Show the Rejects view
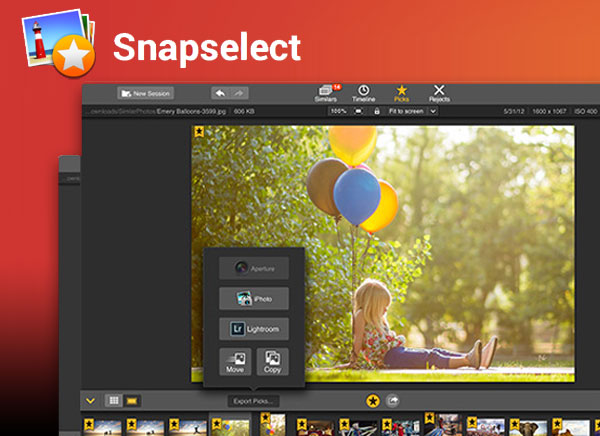 (x=439, y=93)
